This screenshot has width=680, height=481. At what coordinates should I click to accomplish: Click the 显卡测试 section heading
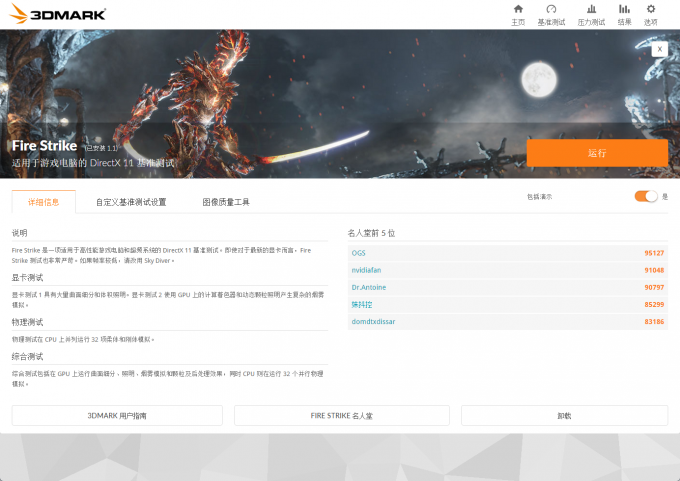coord(27,278)
